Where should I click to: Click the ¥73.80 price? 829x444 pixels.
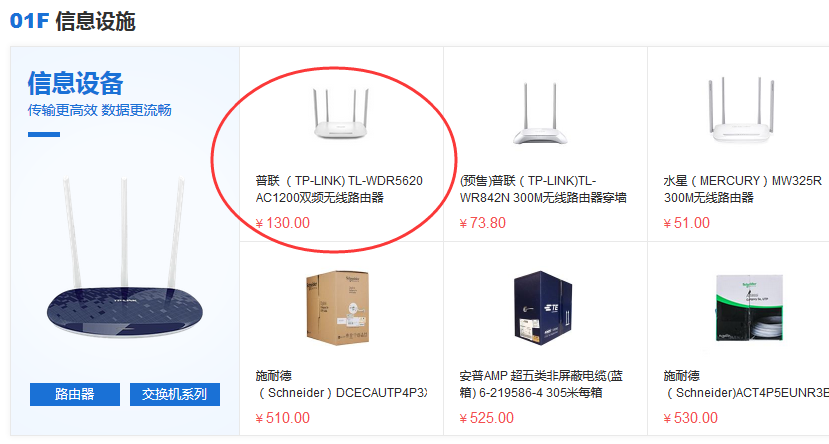point(482,223)
